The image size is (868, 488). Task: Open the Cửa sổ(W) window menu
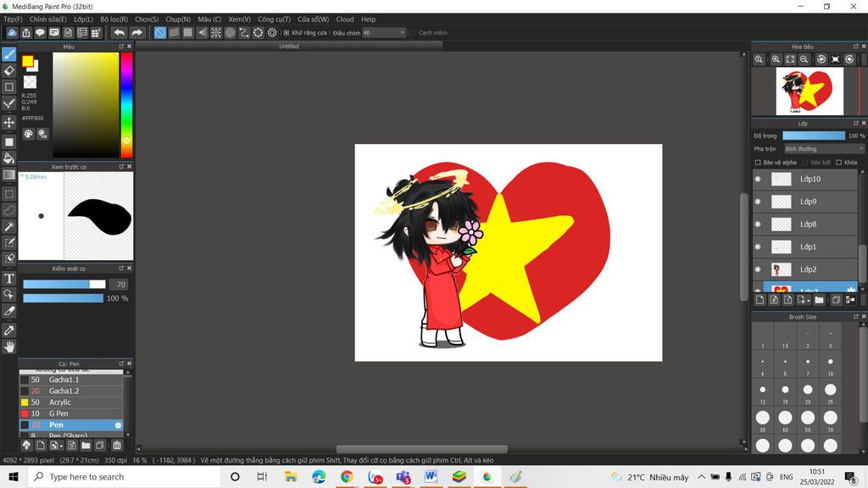point(314,19)
